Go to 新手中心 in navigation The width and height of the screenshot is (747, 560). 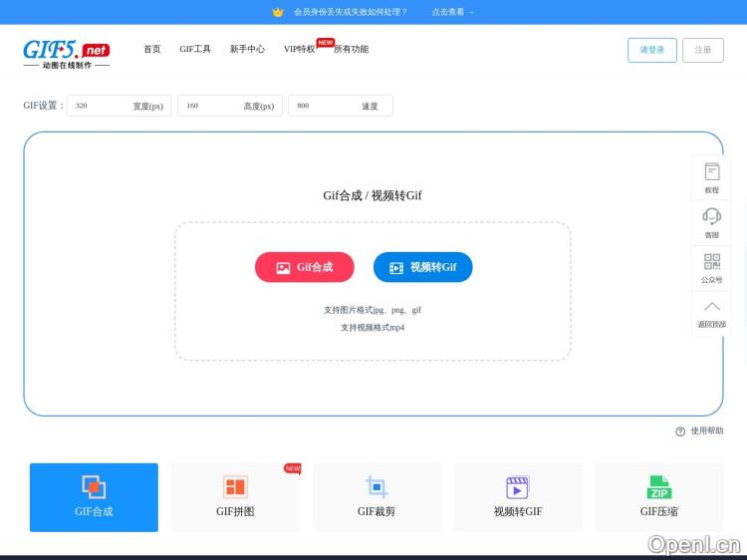click(x=247, y=49)
